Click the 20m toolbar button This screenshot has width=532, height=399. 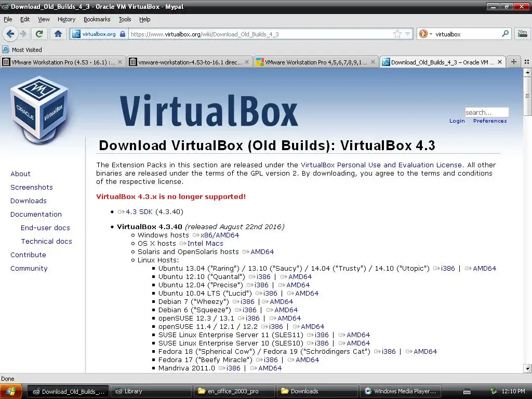(522, 34)
